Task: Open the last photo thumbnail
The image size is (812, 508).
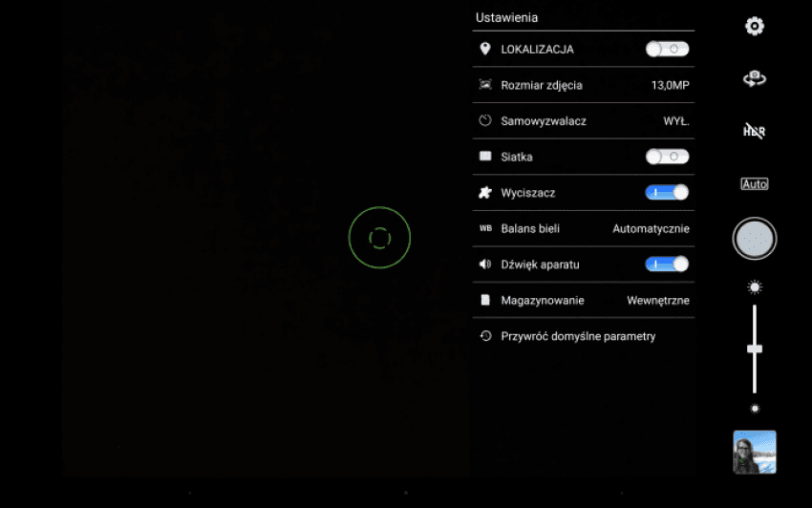Action: (754, 452)
